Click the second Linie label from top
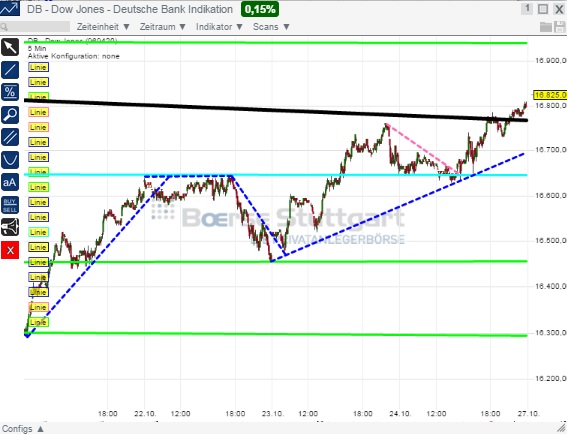The width and height of the screenshot is (567, 434). coord(38,82)
